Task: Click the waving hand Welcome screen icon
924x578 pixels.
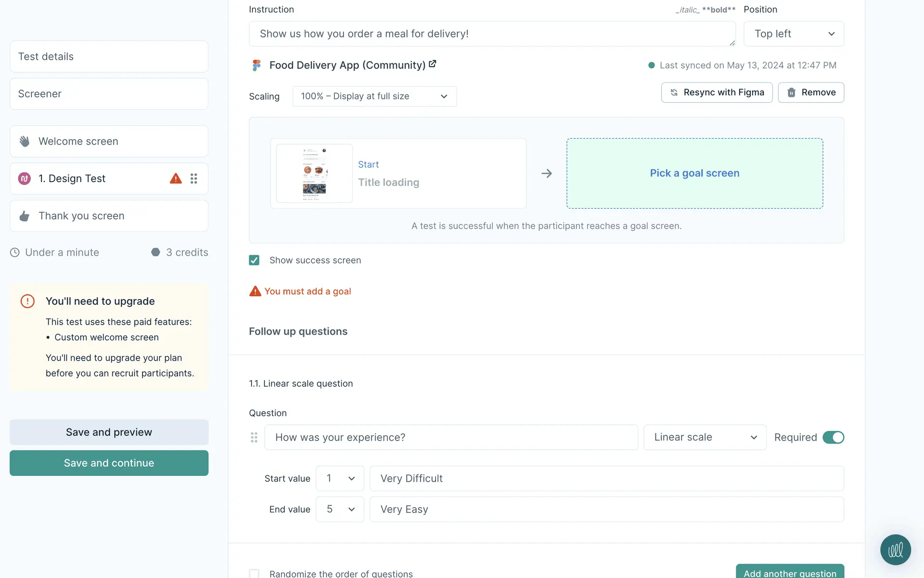Action: [x=25, y=141]
